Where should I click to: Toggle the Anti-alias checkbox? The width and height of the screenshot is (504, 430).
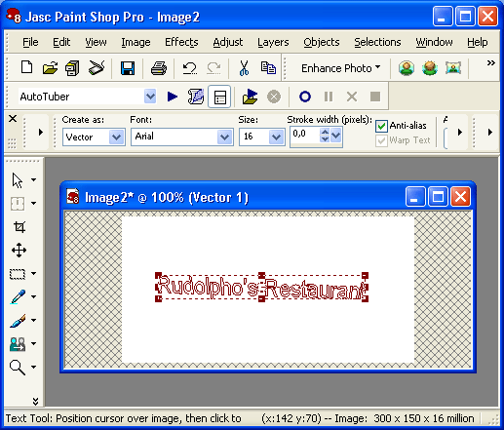381,126
